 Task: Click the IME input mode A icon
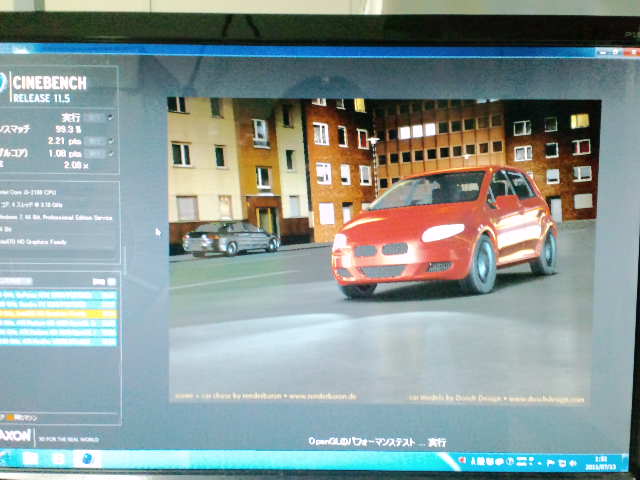473,461
